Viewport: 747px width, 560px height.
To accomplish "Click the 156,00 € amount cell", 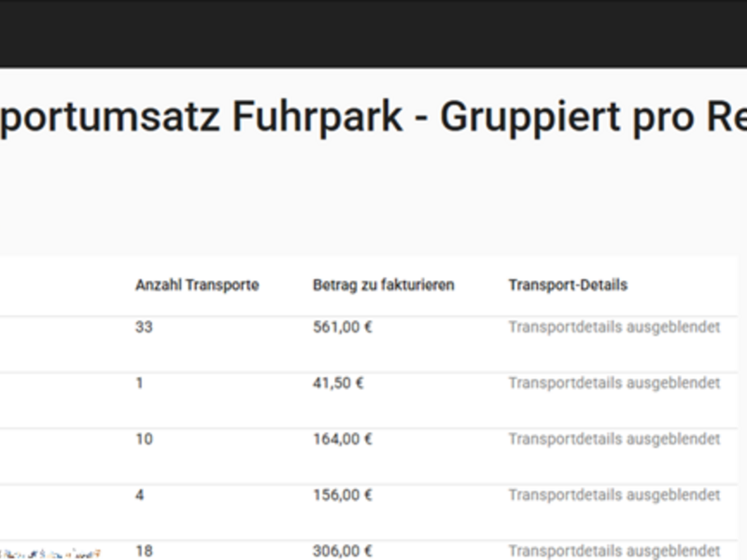I will pyautogui.click(x=343, y=496).
